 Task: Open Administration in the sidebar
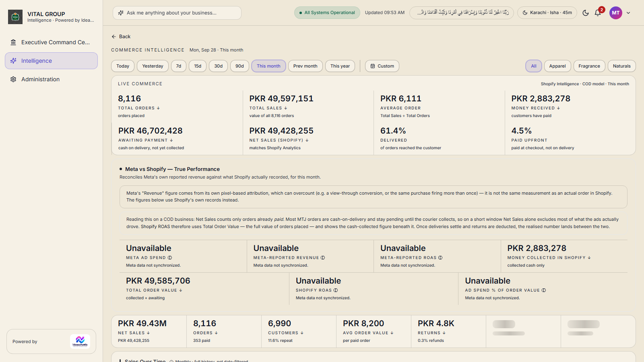click(x=51, y=79)
